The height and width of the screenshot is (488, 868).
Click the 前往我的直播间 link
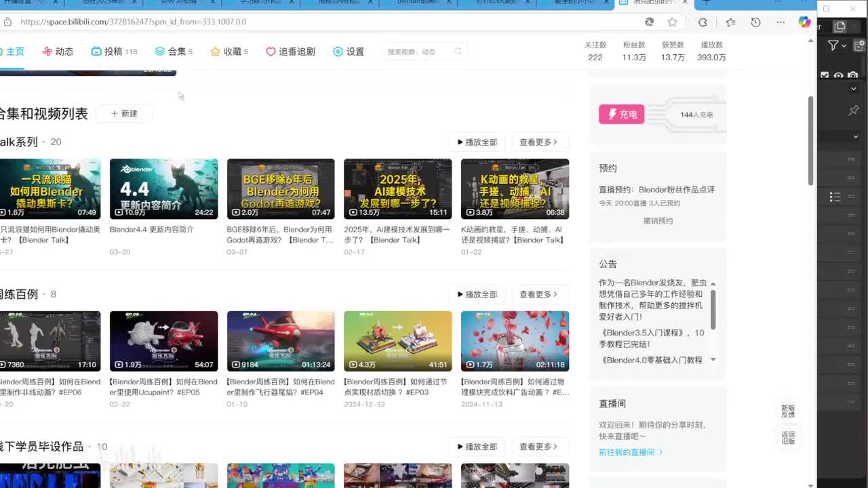(x=631, y=452)
